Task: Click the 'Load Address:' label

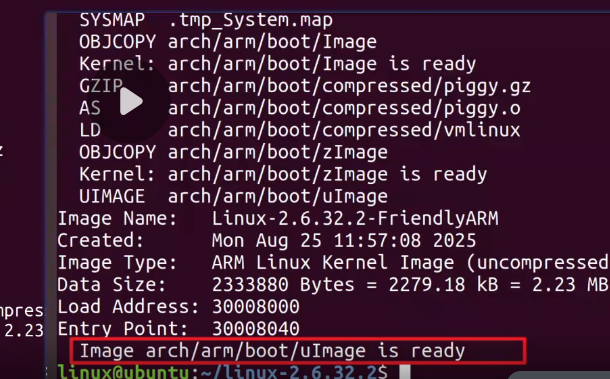Action: tap(128, 307)
